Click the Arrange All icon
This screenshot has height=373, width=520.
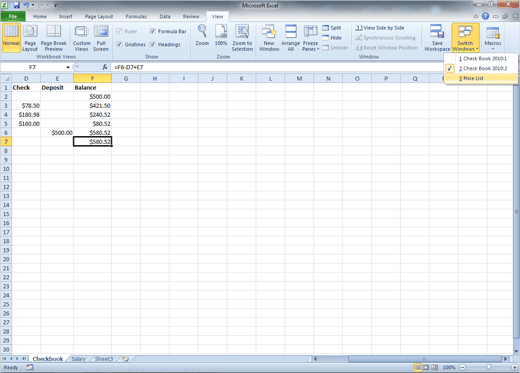click(291, 38)
